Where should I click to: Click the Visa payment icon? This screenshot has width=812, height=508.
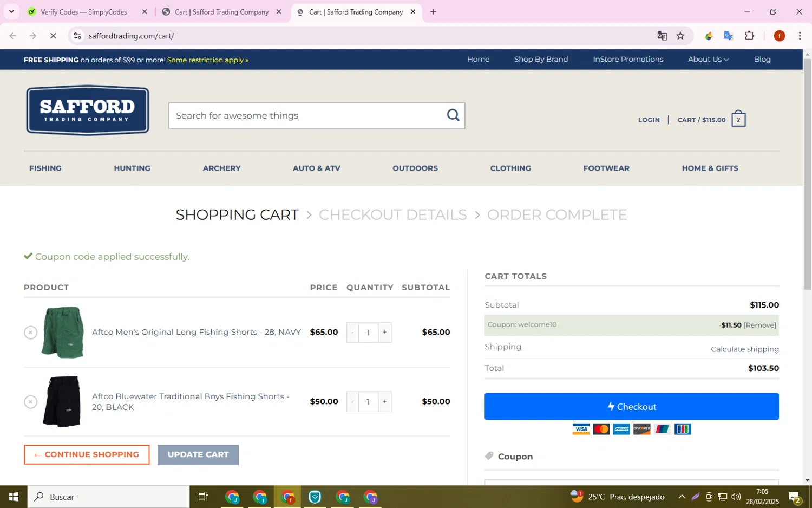pyautogui.click(x=581, y=429)
